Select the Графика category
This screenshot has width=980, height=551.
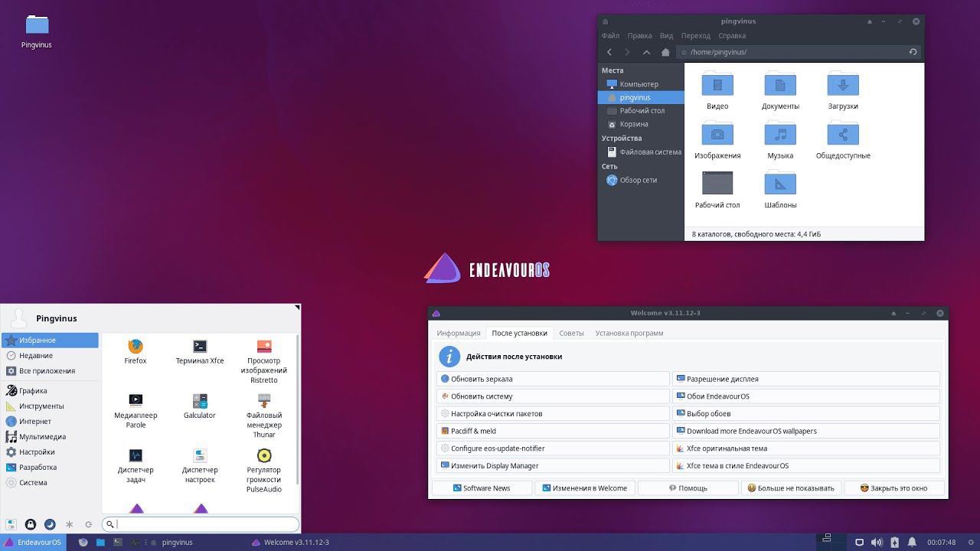51,391
